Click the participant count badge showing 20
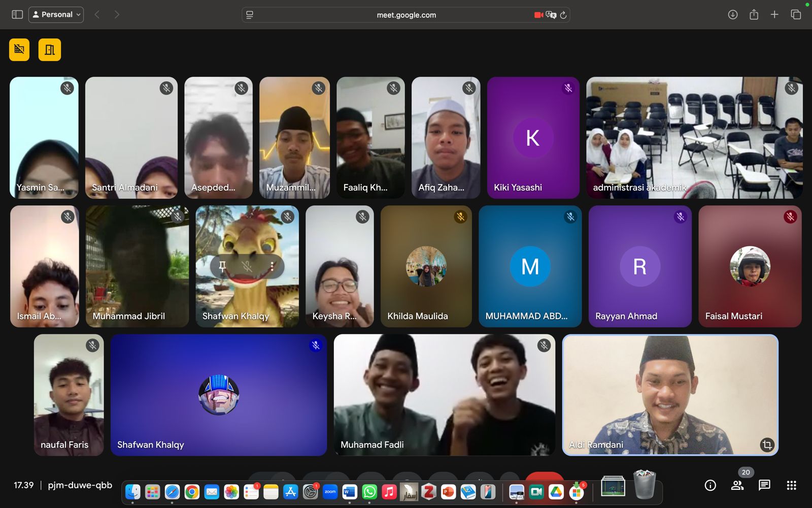The height and width of the screenshot is (508, 812). coord(746,472)
